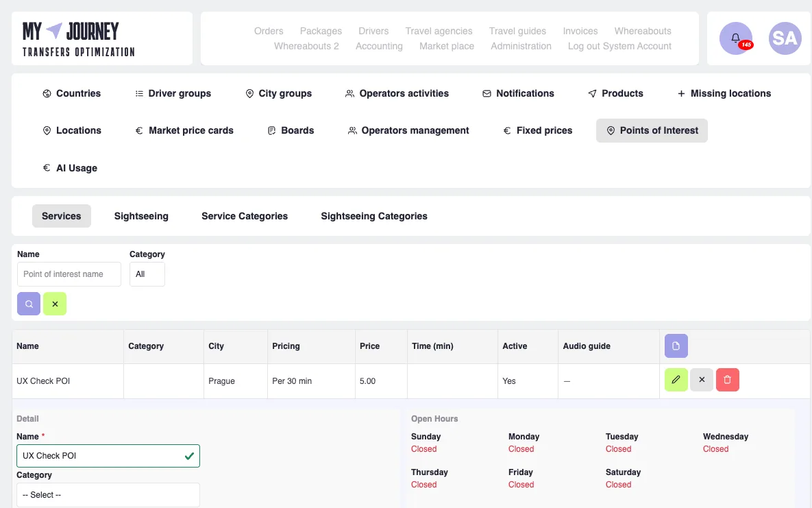Edit UX Check POI with the pencil icon

coord(676,380)
